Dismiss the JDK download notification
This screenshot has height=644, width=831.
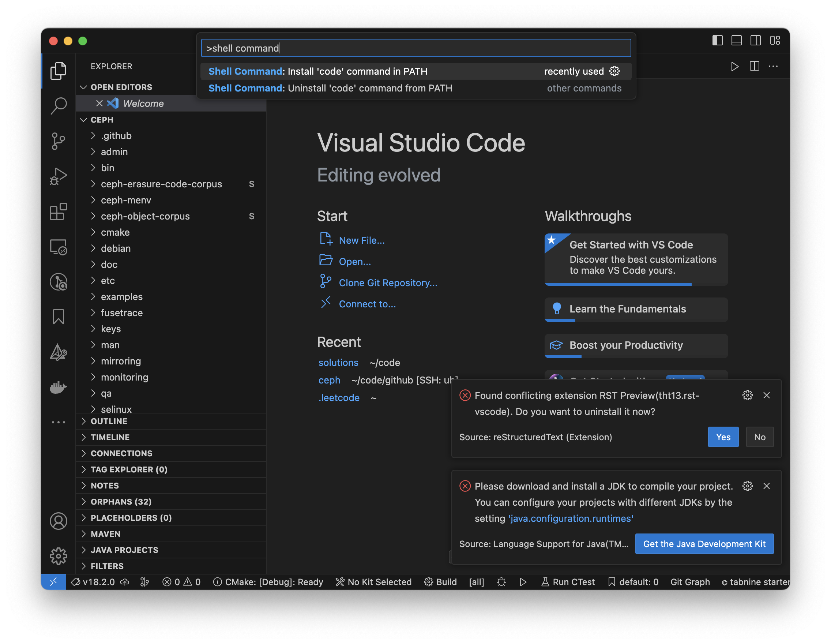coord(767,486)
